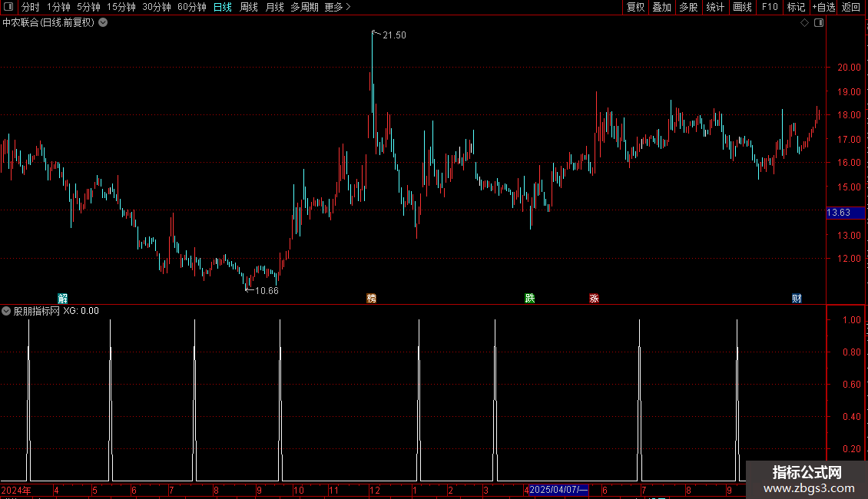Viewport: 868px width, 499px height.
Task: Select the 5分钟 period tab
Action: pos(88,7)
